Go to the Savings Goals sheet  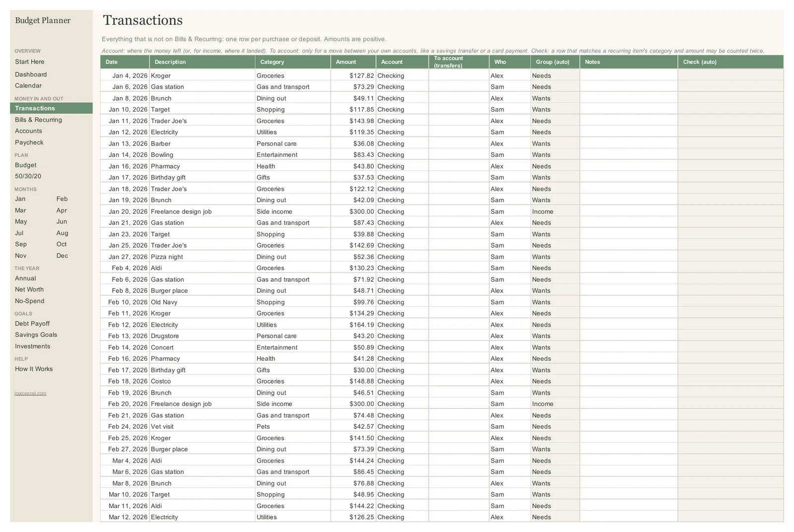[x=36, y=335]
